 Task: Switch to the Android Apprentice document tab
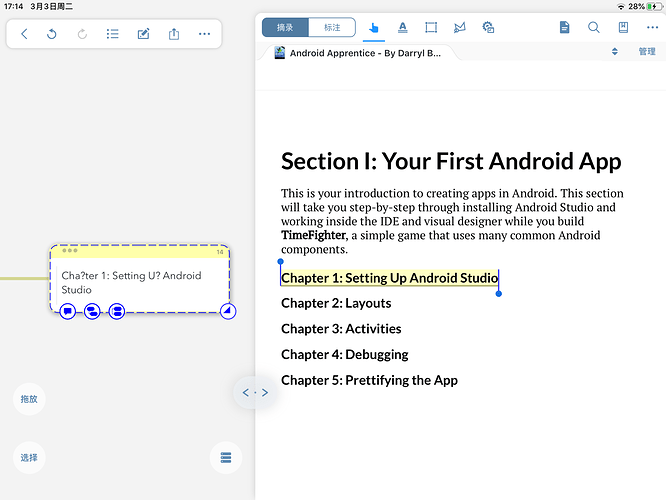point(359,53)
